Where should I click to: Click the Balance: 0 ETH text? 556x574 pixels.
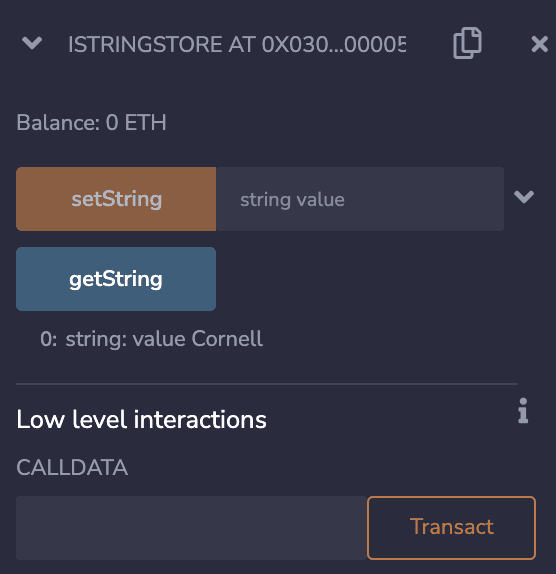tap(92, 122)
